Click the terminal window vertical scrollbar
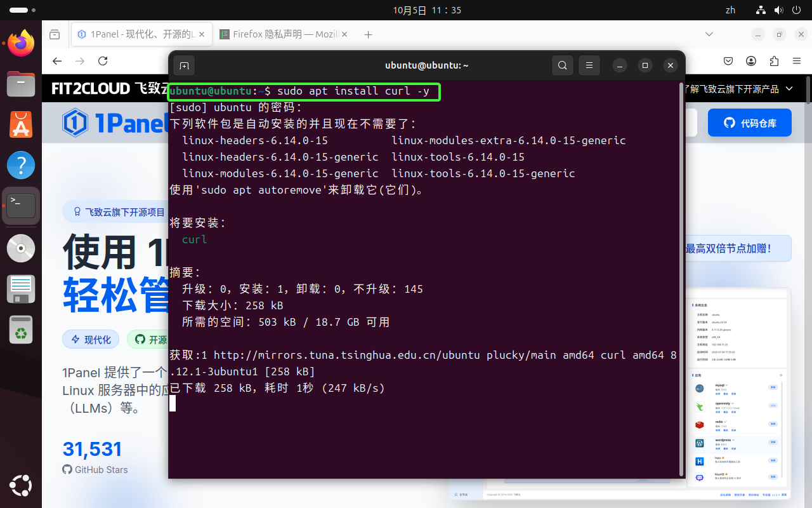 point(682,279)
